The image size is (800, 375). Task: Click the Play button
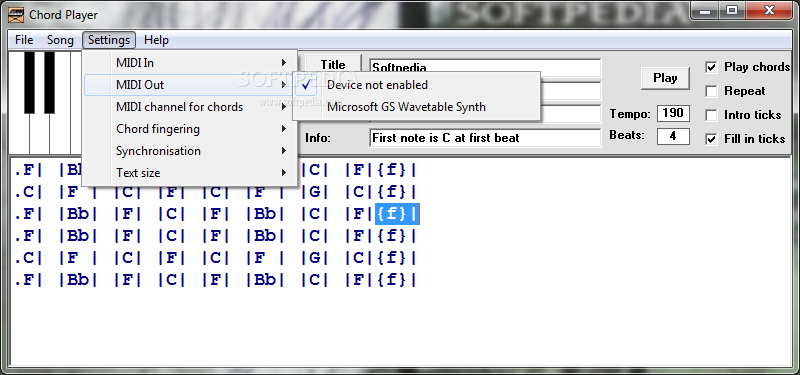665,78
